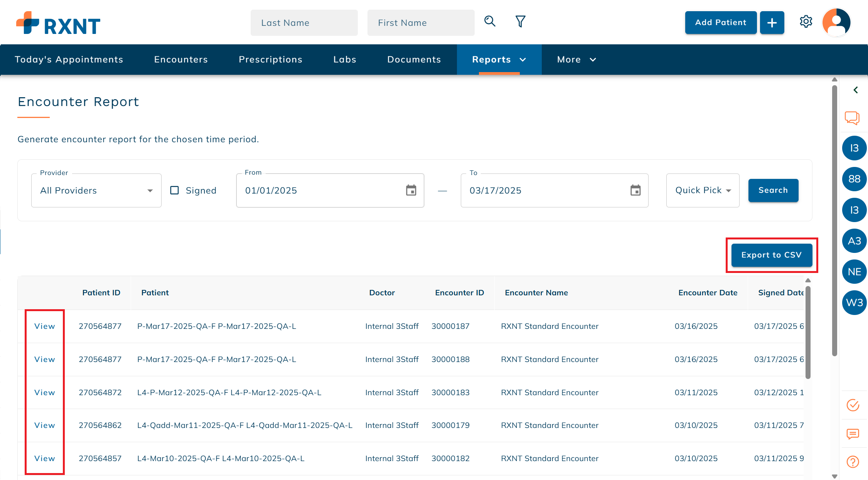The width and height of the screenshot is (868, 480).
Task: Open the filter funnel icon
Action: (x=521, y=21)
